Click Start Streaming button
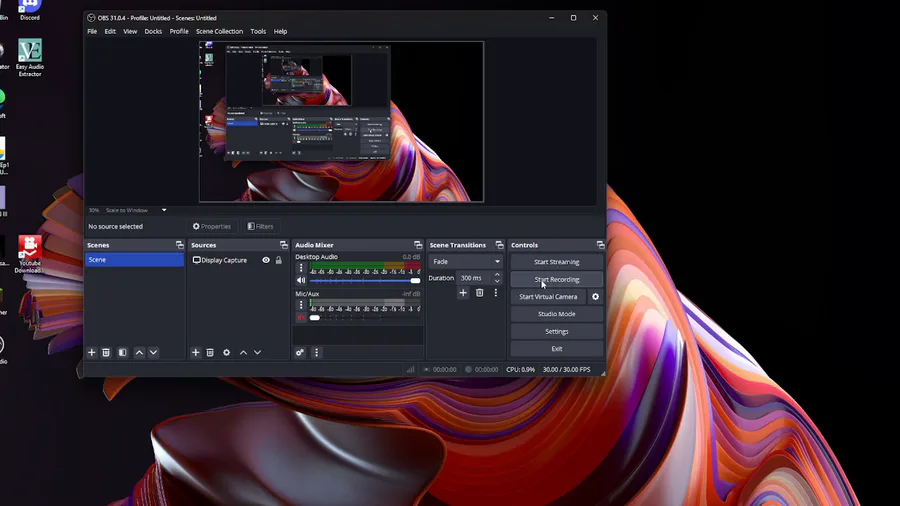 (x=557, y=262)
